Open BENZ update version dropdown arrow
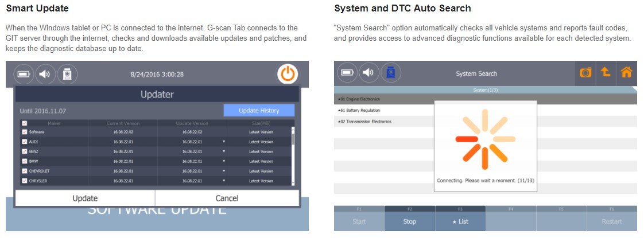 coord(224,151)
